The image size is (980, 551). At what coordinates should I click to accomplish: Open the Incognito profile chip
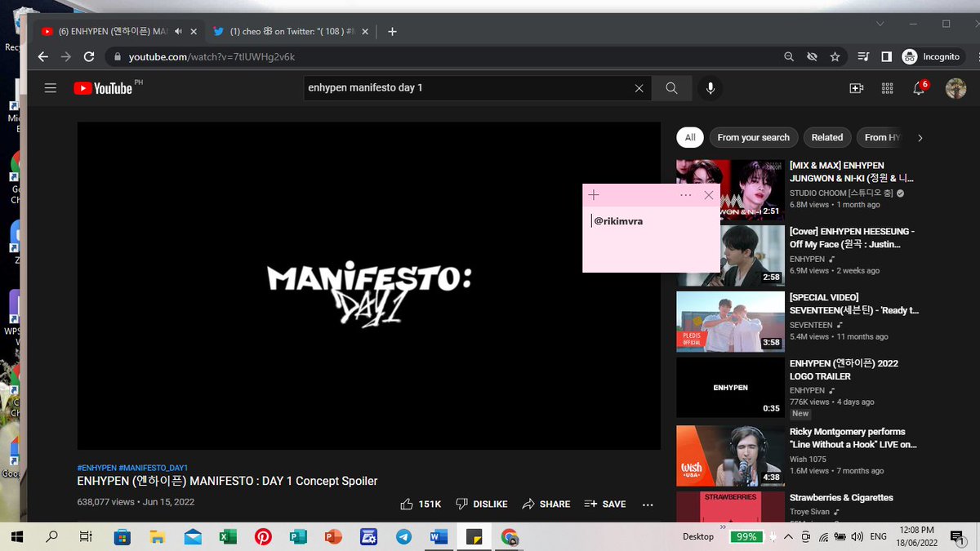[x=931, y=57]
